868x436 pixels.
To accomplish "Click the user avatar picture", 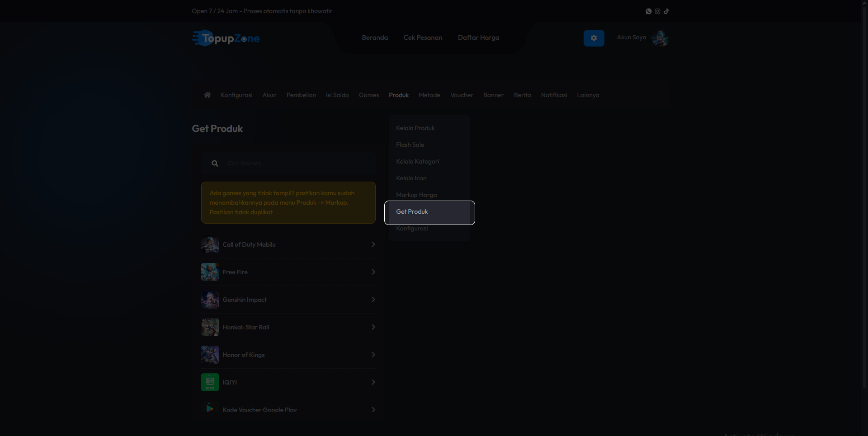I will 660,38.
